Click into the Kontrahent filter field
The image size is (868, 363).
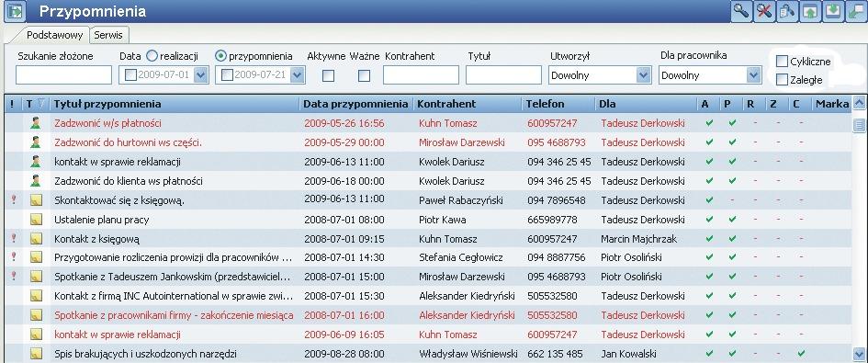click(422, 74)
